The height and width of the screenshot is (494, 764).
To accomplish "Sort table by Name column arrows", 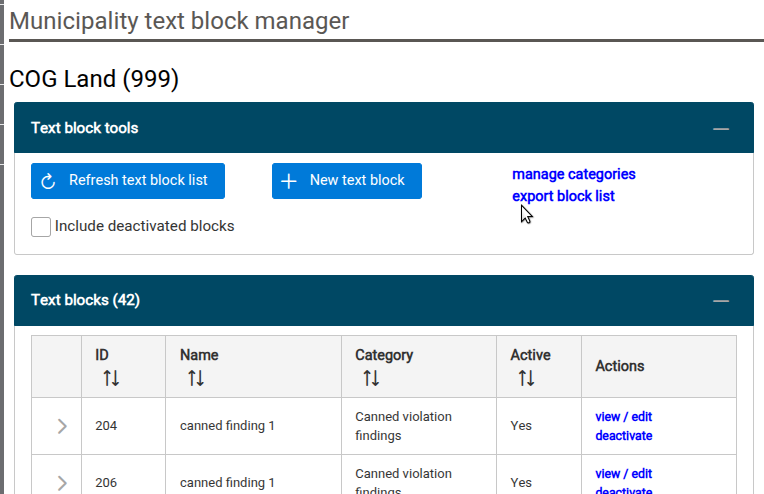I will coord(196,378).
